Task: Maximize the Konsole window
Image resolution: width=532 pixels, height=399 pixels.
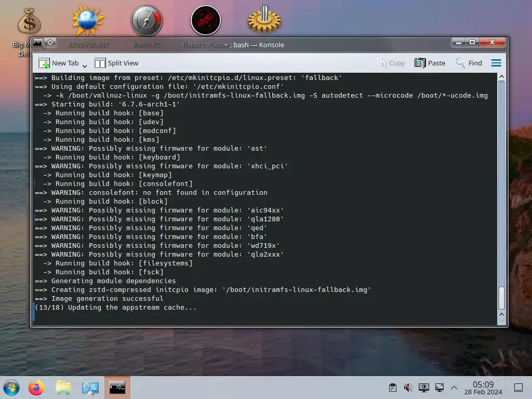Action: (472, 43)
